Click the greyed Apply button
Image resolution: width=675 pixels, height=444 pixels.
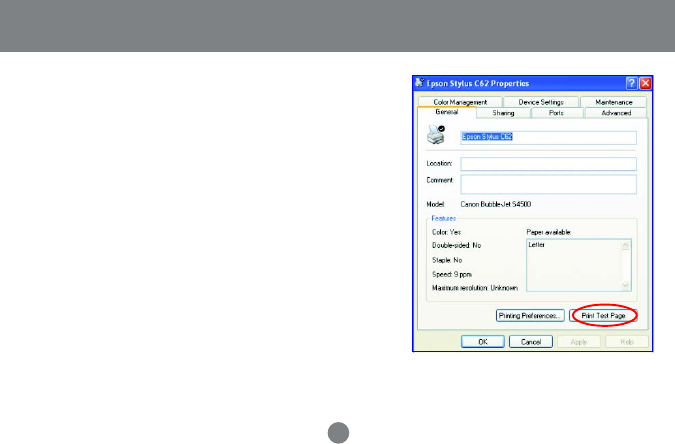pos(579,342)
